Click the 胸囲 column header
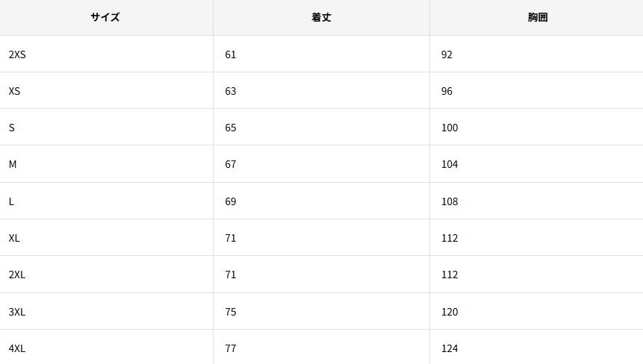 537,17
